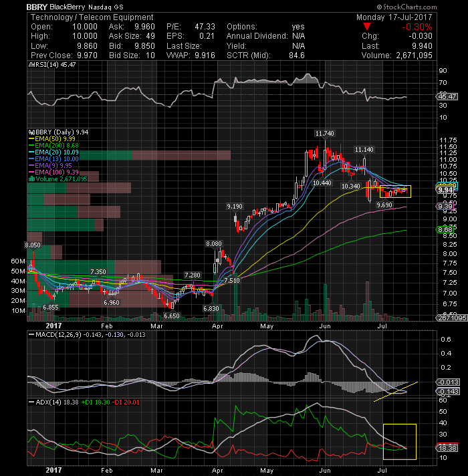The width and height of the screenshot is (468, 476).
Task: Click the '7.510' price label
Action: pos(232,281)
